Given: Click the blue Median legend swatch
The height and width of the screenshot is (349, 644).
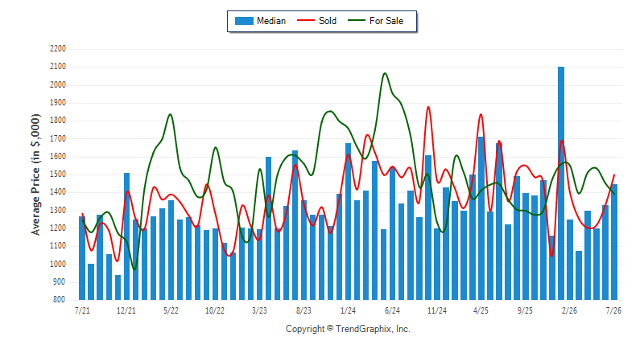Looking at the screenshot, I should (x=244, y=21).
